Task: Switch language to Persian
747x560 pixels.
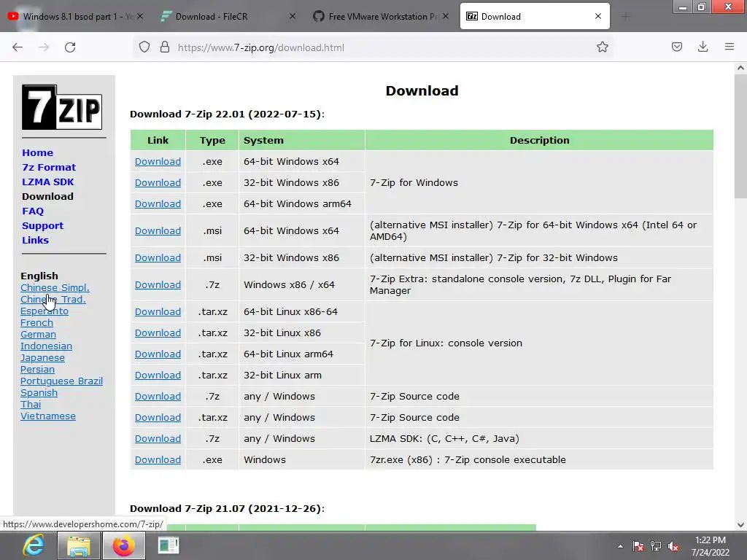Action: click(37, 370)
